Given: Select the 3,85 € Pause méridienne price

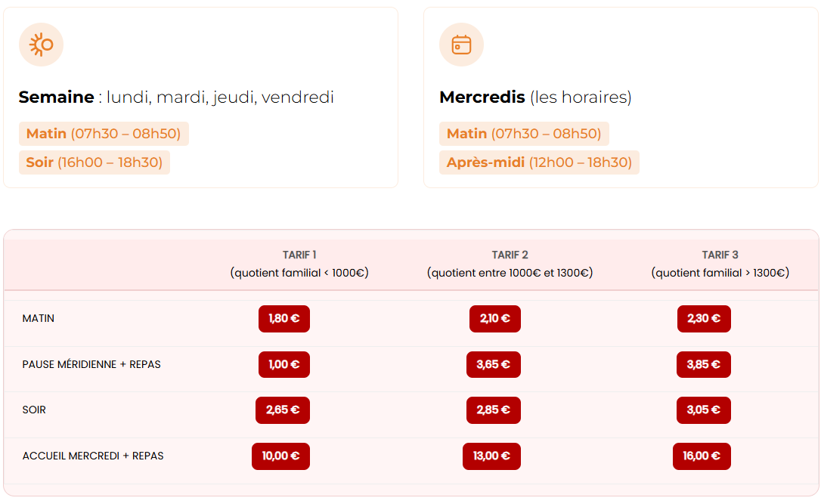Looking at the screenshot, I should click(x=704, y=365).
